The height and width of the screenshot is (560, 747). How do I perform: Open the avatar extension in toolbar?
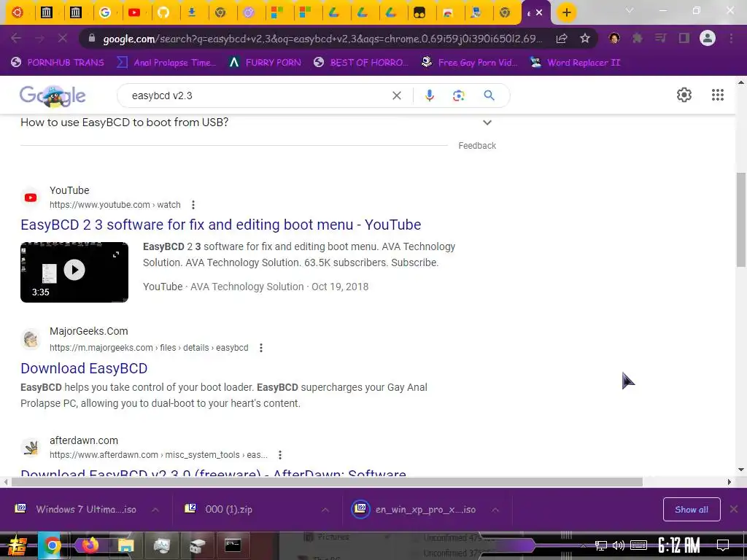point(614,38)
